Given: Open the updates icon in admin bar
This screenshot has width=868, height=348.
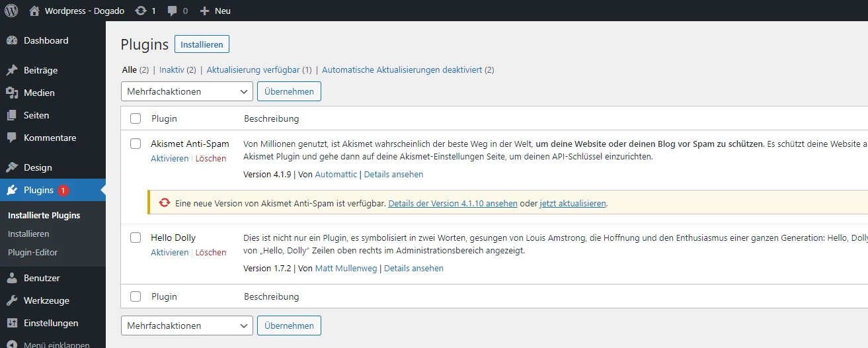Looking at the screenshot, I should 141,11.
